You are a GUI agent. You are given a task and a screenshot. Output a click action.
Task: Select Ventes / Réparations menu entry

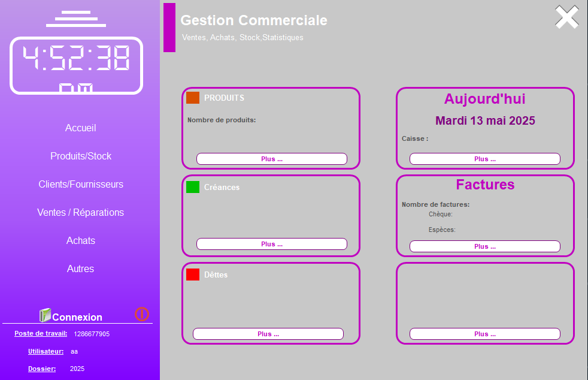[x=80, y=213]
